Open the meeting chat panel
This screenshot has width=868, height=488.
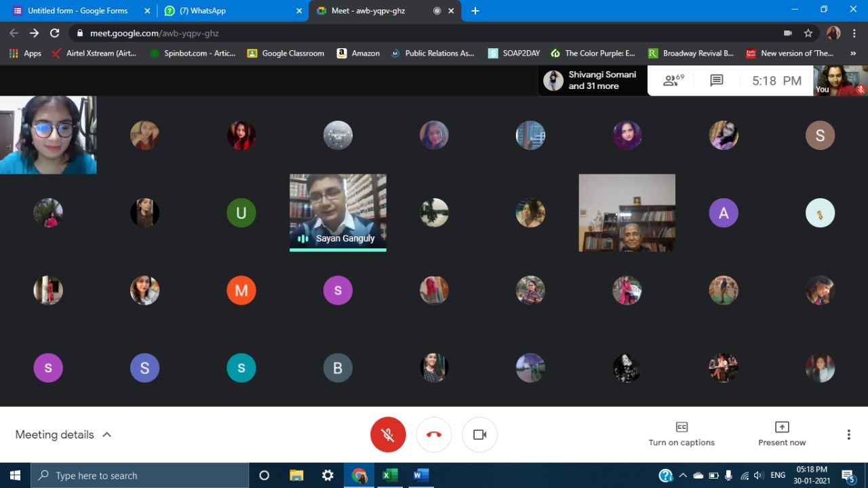pyautogui.click(x=716, y=81)
